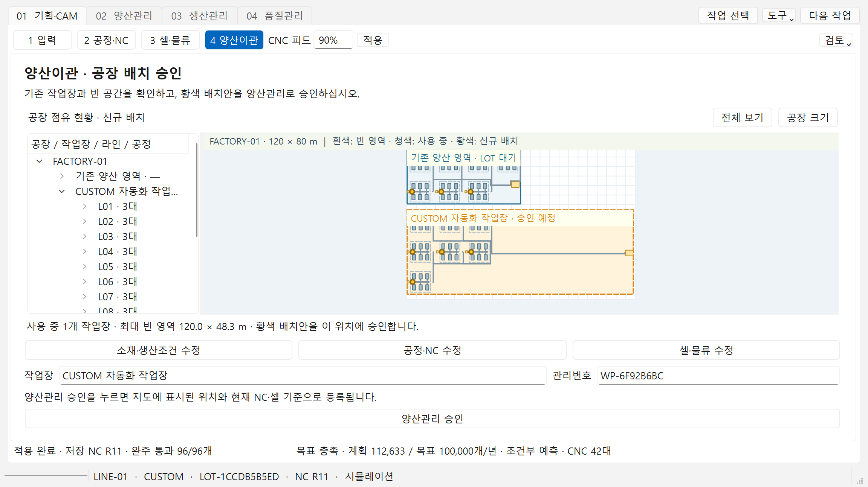The width and height of the screenshot is (868, 487).
Task: Select the L04 · 3대 tree row
Action: tap(118, 251)
